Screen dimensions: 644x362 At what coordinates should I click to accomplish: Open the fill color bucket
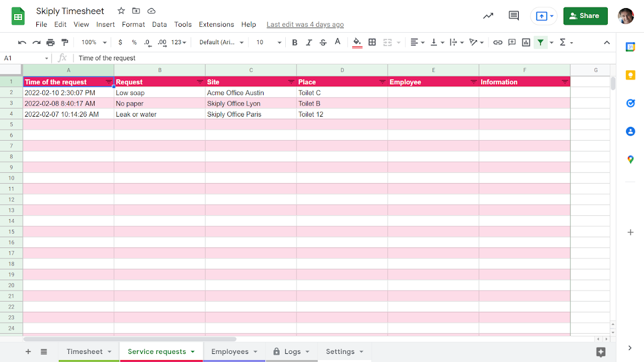click(x=357, y=42)
